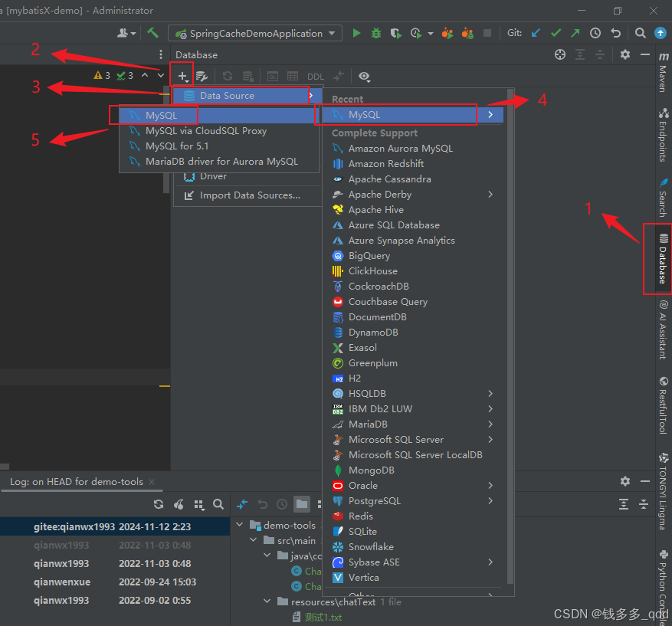Rollback changes with the undo arrow icon
The width and height of the screenshot is (672, 626).
(615, 33)
